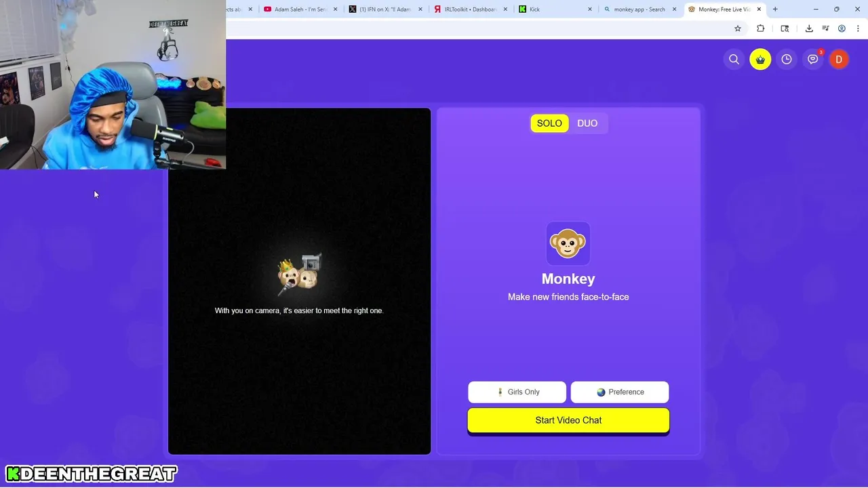Screen dimensions: 868x488
Task: Click the camera preview monkey emoji image
Action: click(299, 274)
